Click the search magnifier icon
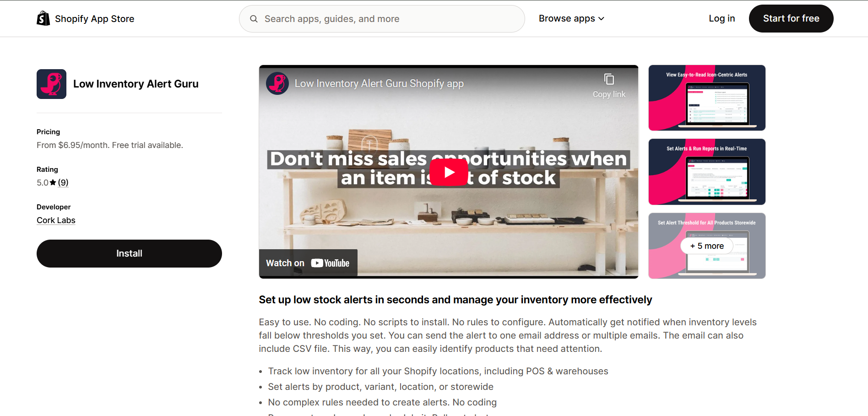 tap(254, 19)
